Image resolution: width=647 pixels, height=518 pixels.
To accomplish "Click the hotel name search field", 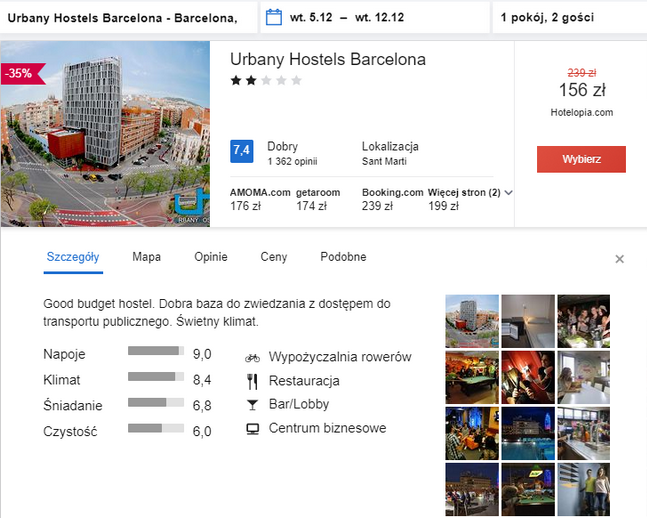I will coord(126,18).
